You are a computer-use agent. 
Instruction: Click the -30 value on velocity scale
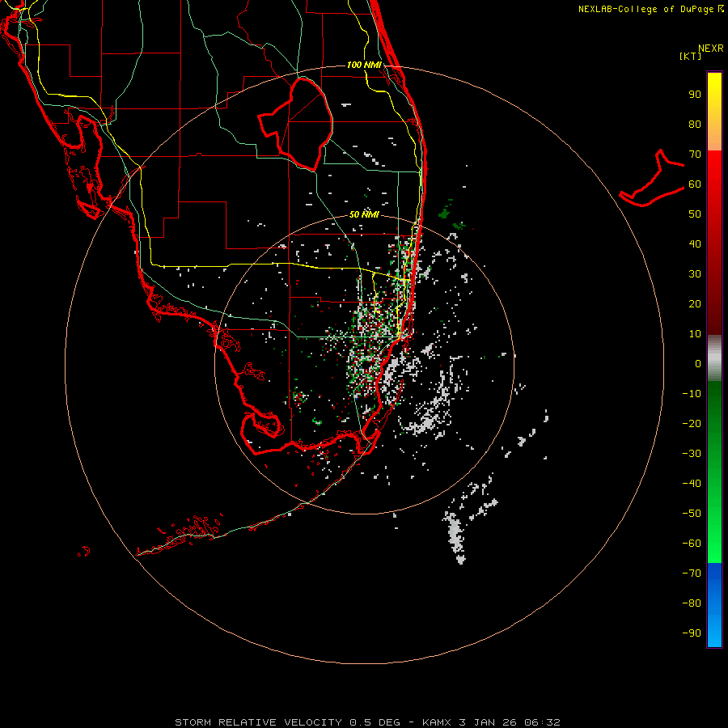click(x=692, y=454)
